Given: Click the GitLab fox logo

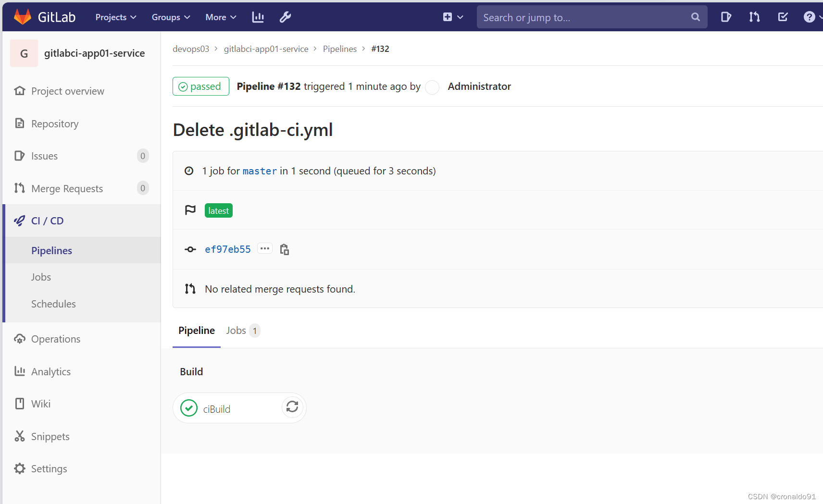Looking at the screenshot, I should pos(23,17).
